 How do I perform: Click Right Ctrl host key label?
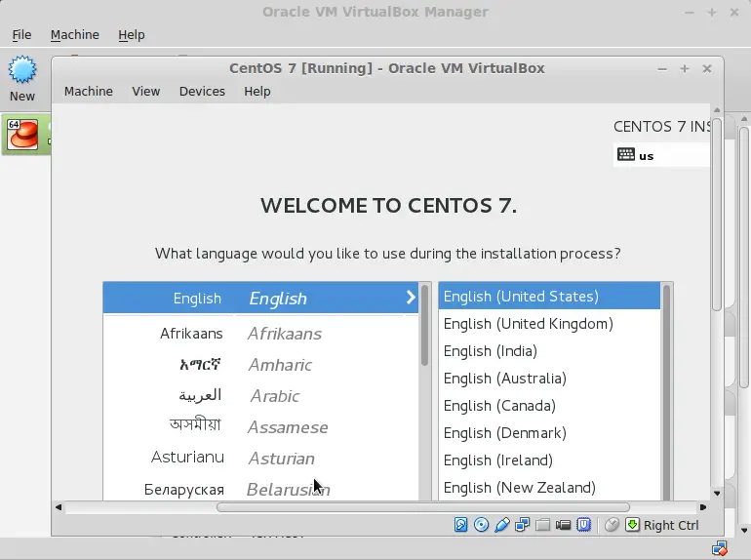coord(671,525)
